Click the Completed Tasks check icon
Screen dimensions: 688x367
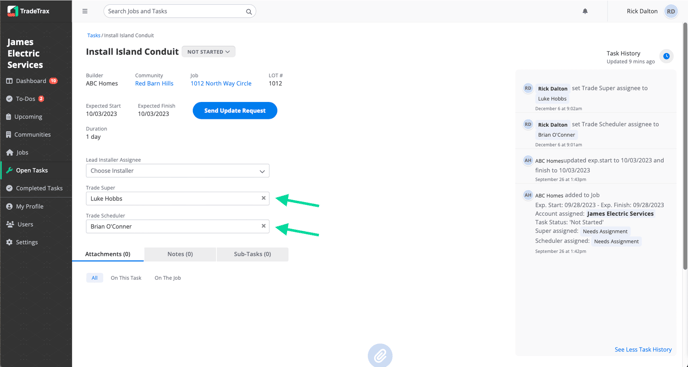pos(9,188)
